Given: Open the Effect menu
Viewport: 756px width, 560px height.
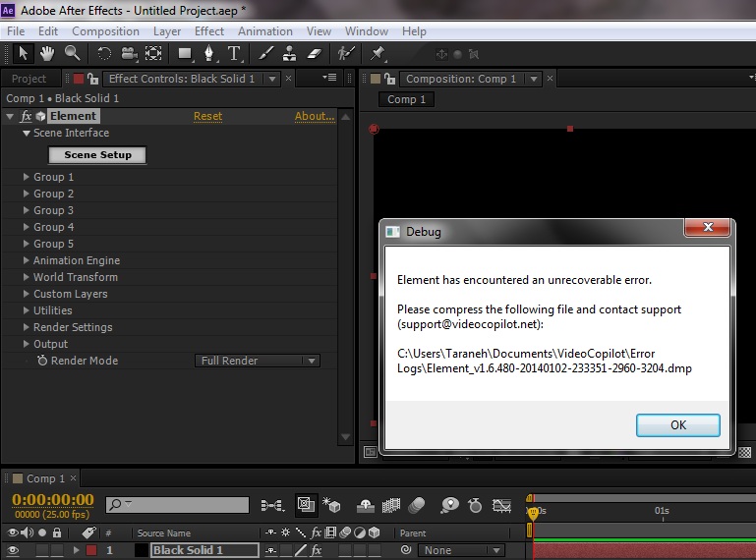Looking at the screenshot, I should pyautogui.click(x=209, y=31).
